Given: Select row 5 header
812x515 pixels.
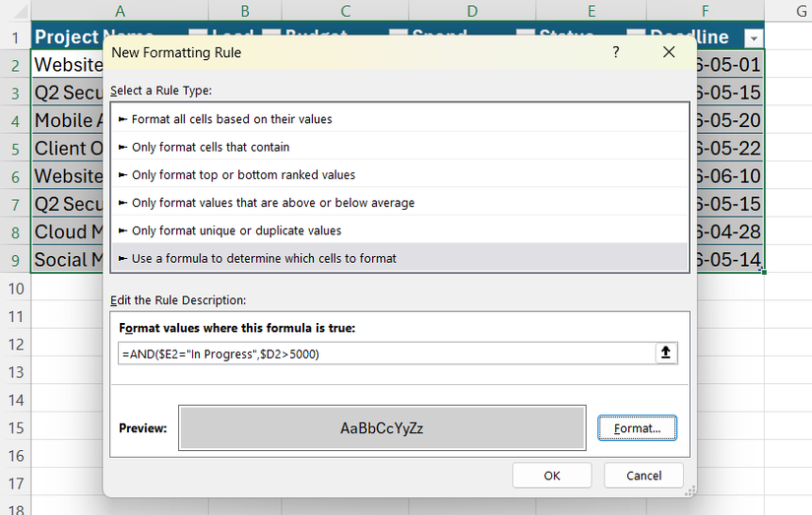Looking at the screenshot, I should click(x=16, y=149).
